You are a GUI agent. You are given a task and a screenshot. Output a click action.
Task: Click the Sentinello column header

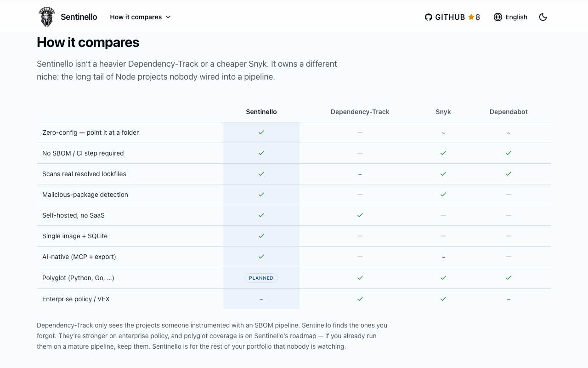pos(261,112)
